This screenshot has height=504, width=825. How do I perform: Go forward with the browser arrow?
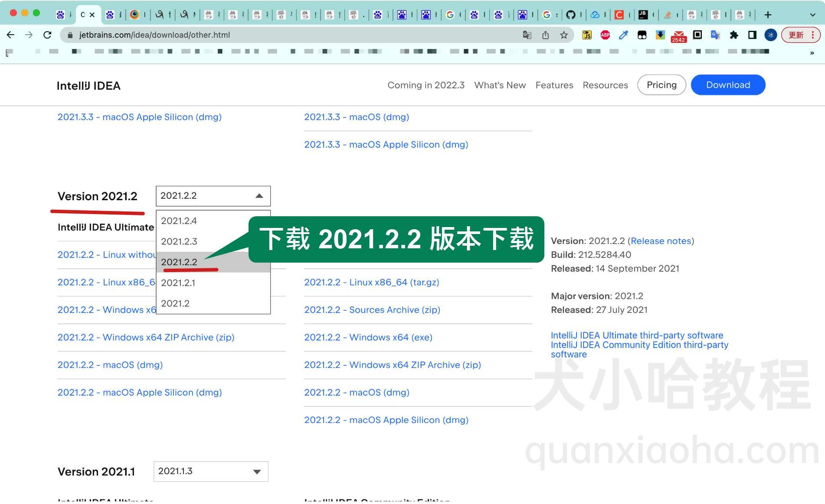[x=29, y=35]
